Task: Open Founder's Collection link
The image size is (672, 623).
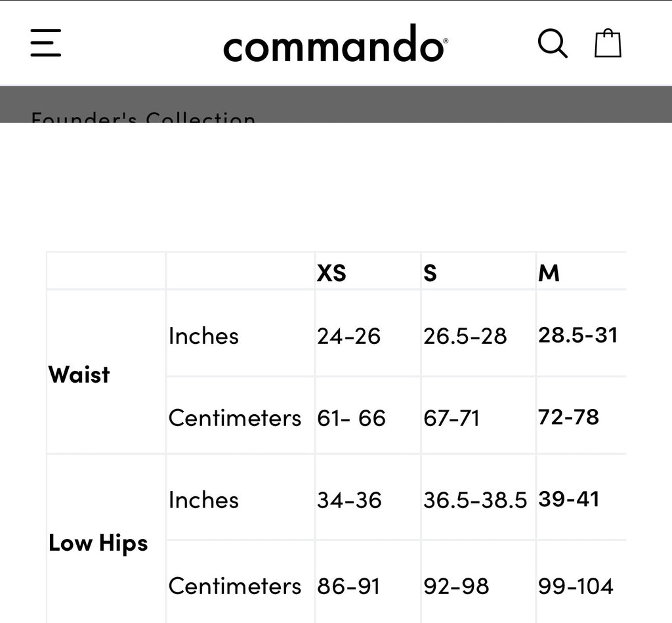Action: point(143,117)
